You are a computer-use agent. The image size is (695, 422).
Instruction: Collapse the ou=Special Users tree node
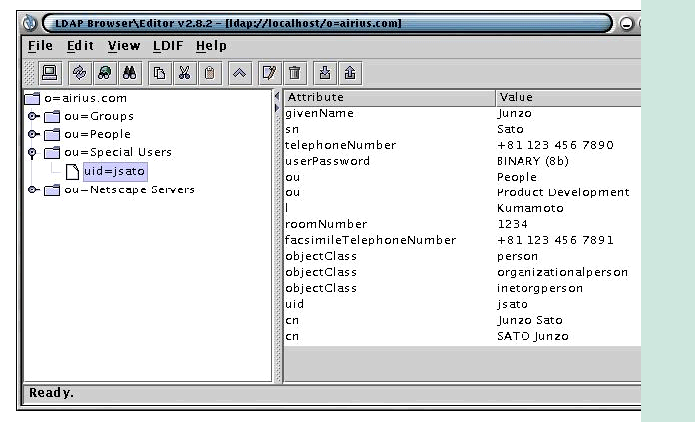(x=32, y=153)
